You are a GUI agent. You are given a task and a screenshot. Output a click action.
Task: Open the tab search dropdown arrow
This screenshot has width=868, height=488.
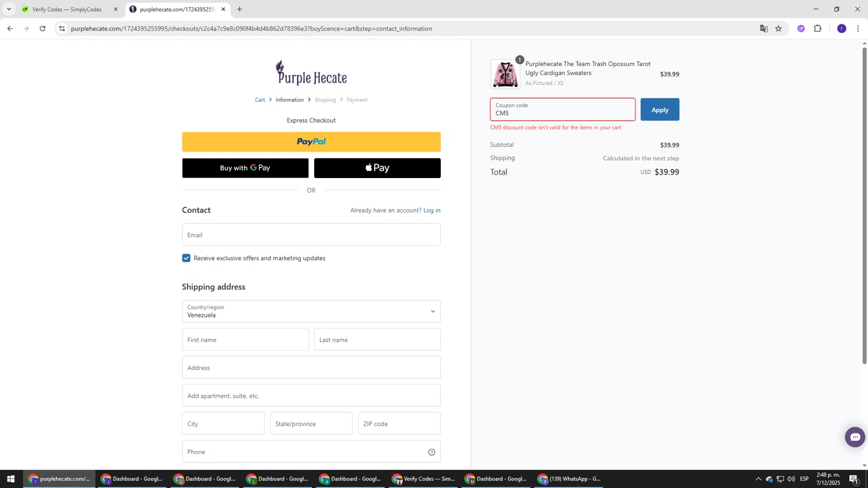click(9, 9)
